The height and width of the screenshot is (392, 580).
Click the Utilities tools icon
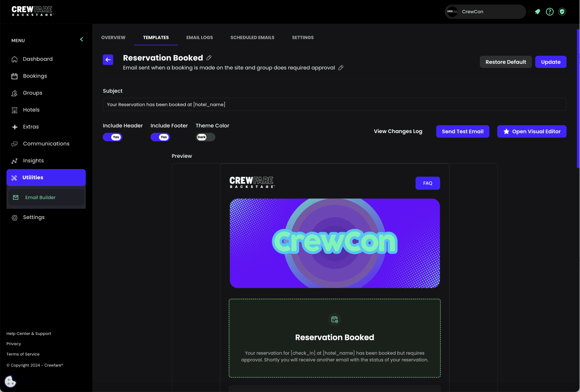(14, 178)
